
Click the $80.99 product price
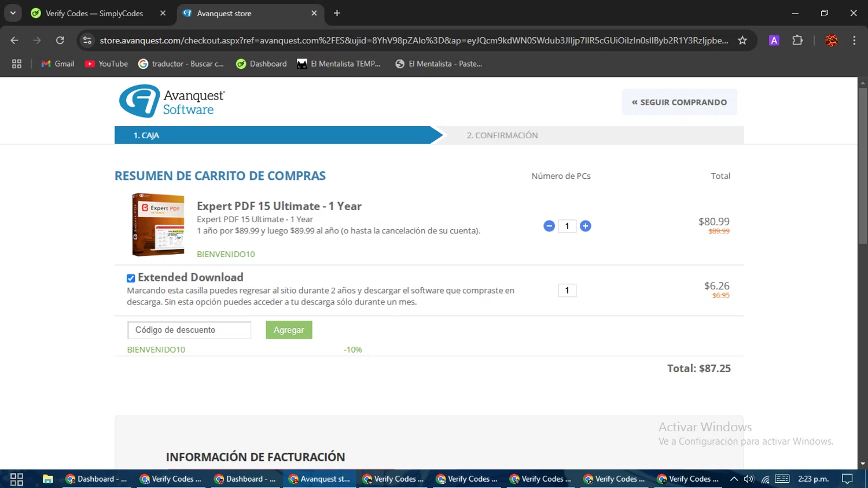pyautogui.click(x=714, y=222)
